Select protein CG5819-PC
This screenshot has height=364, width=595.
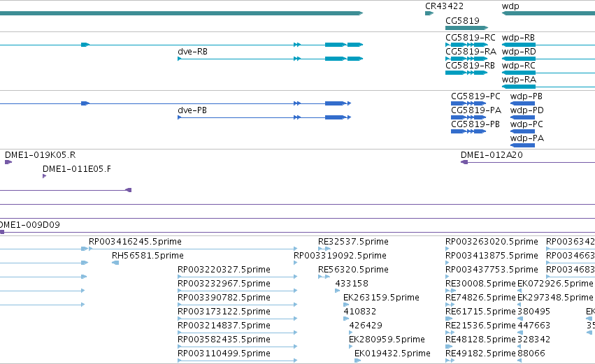(475, 96)
